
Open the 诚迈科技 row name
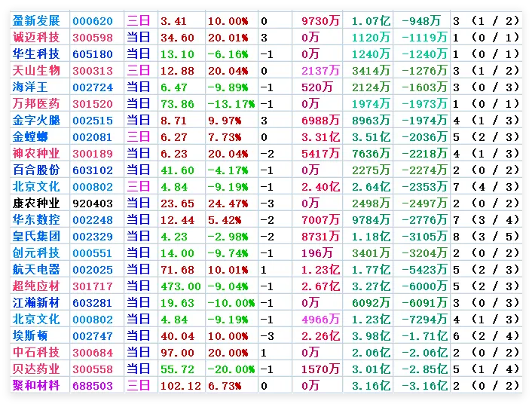click(x=36, y=38)
